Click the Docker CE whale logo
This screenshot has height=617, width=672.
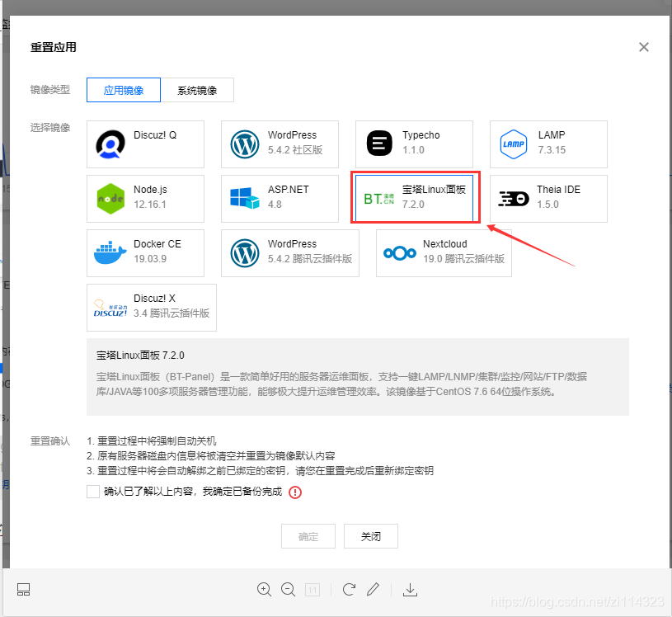click(x=110, y=252)
